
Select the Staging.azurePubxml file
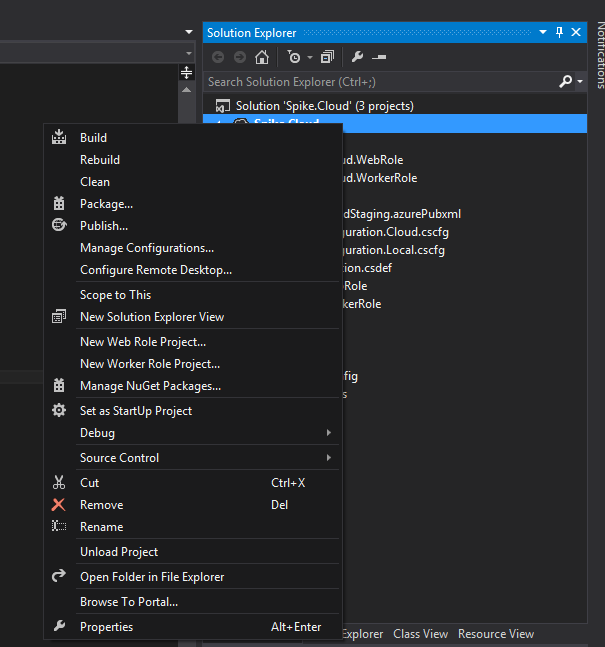[402, 214]
